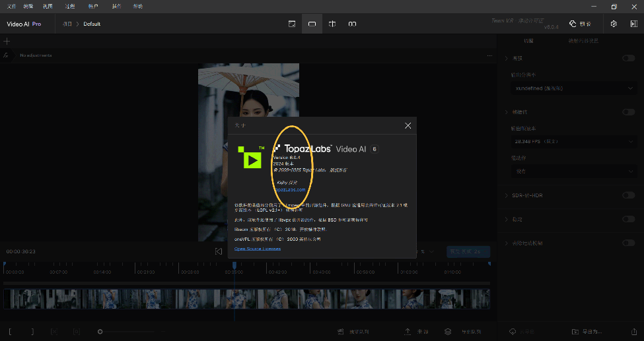Set trim out-point bracket icon
Screen dimensions: 644x341
coord(32,332)
